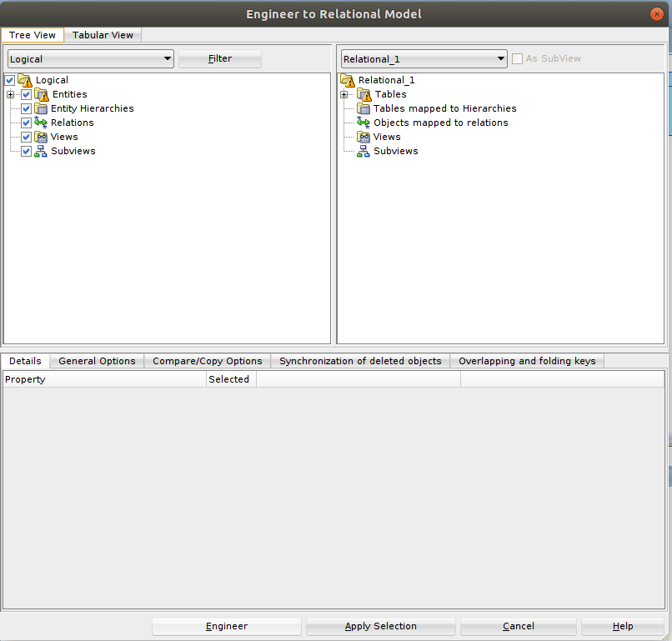
Task: Click the Entities folder warning icon
Action: 42,94
